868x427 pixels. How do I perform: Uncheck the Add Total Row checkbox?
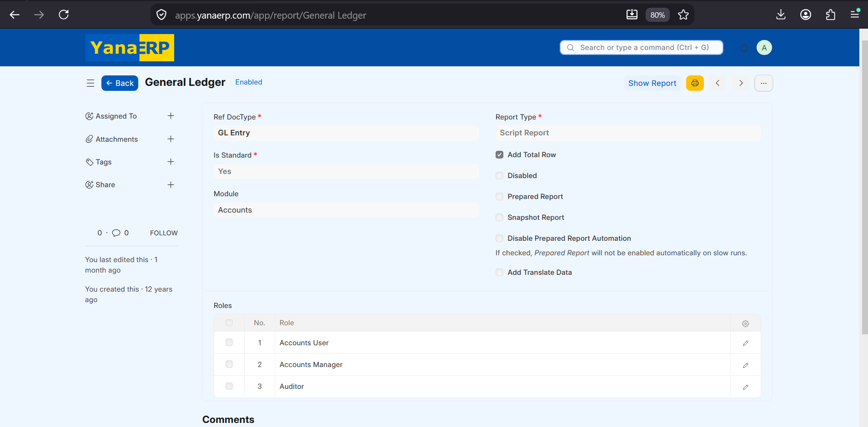coord(499,154)
